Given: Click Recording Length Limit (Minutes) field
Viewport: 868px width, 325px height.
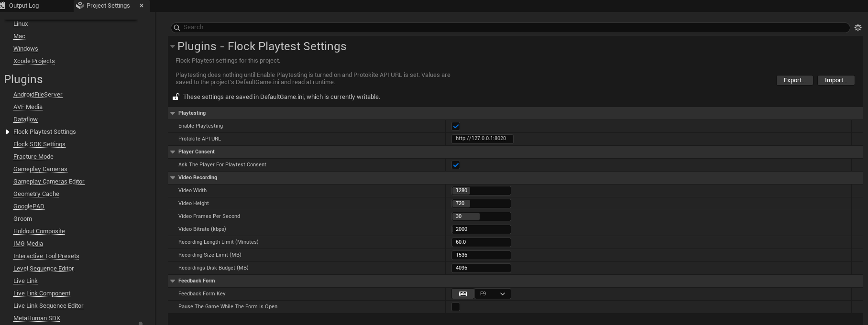Looking at the screenshot, I should click(482, 242).
